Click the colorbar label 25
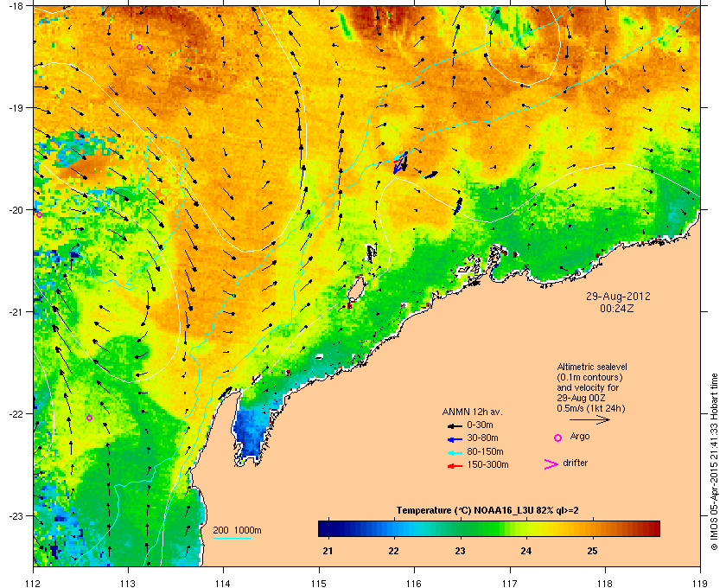 click(x=592, y=551)
